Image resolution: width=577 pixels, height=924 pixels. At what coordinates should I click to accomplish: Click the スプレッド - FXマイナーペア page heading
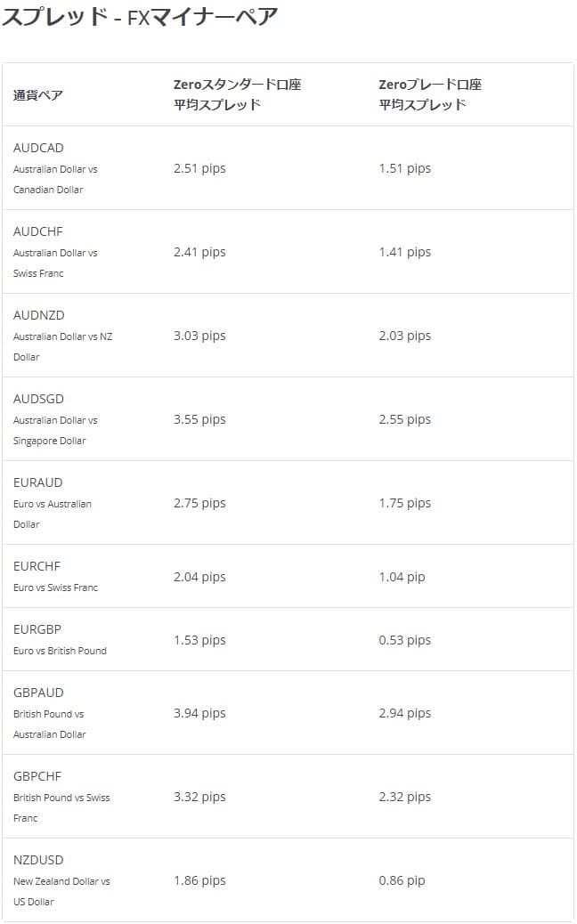click(x=139, y=16)
